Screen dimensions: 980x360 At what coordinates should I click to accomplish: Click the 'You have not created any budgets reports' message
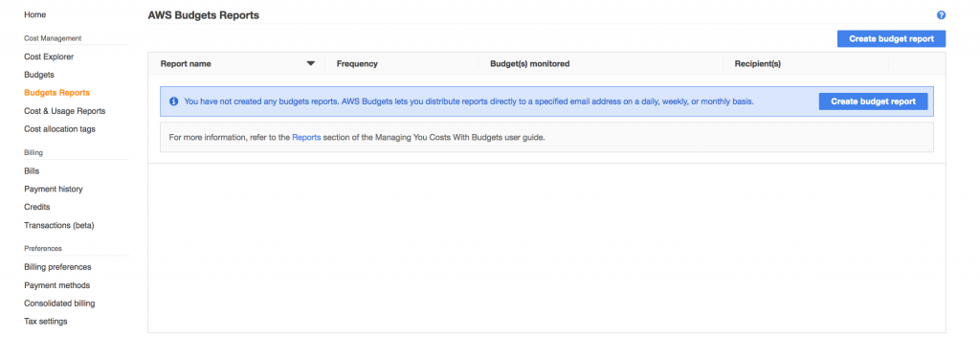tap(469, 101)
